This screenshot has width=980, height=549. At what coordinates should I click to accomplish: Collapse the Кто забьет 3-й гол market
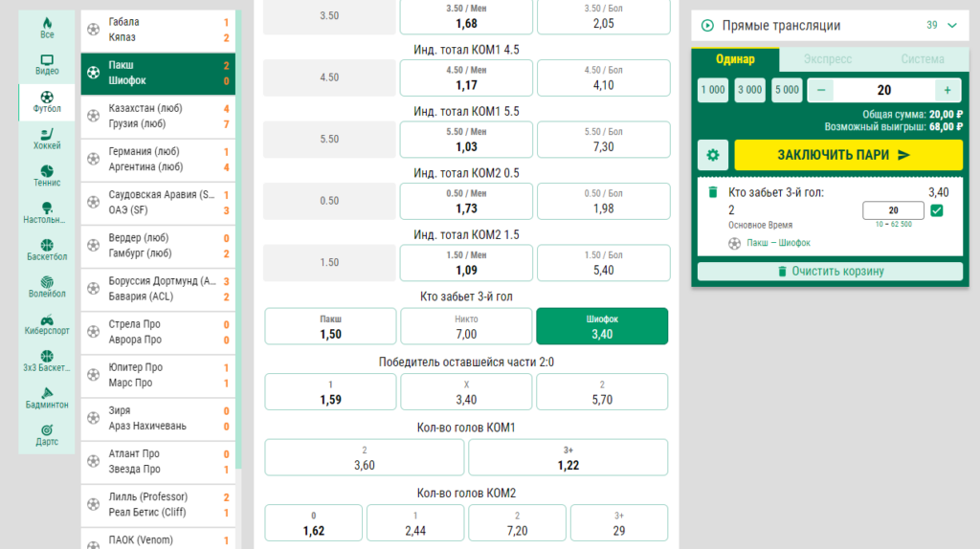click(466, 296)
